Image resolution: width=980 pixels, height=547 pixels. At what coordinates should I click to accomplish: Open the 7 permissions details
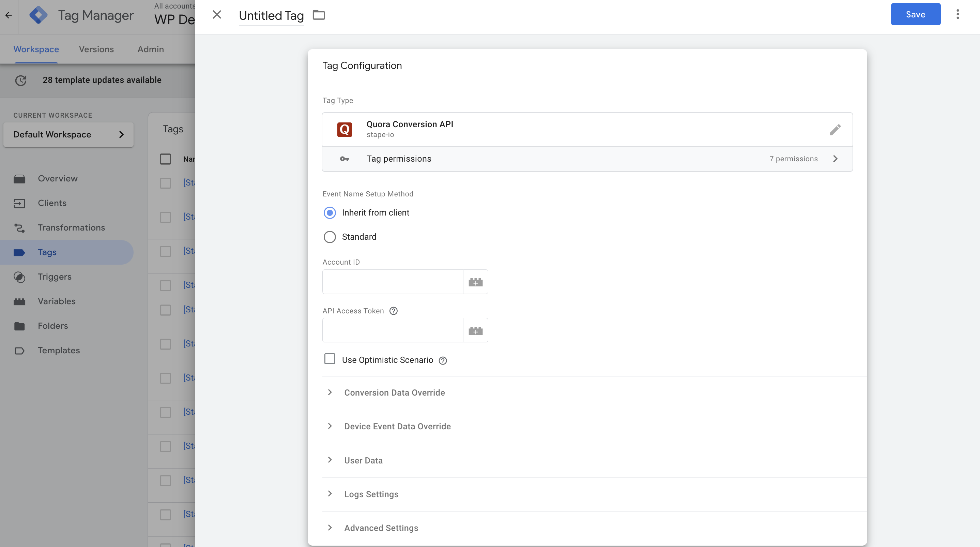pos(793,159)
